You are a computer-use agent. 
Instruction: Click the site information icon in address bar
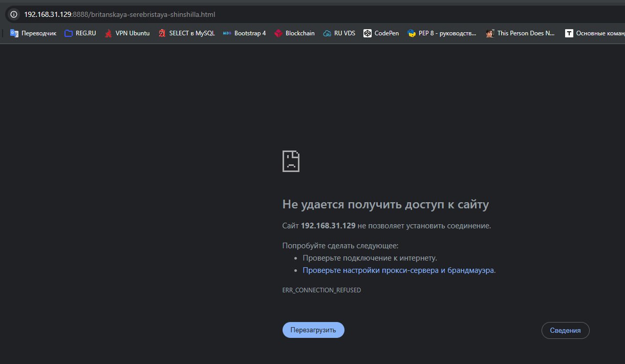click(14, 14)
